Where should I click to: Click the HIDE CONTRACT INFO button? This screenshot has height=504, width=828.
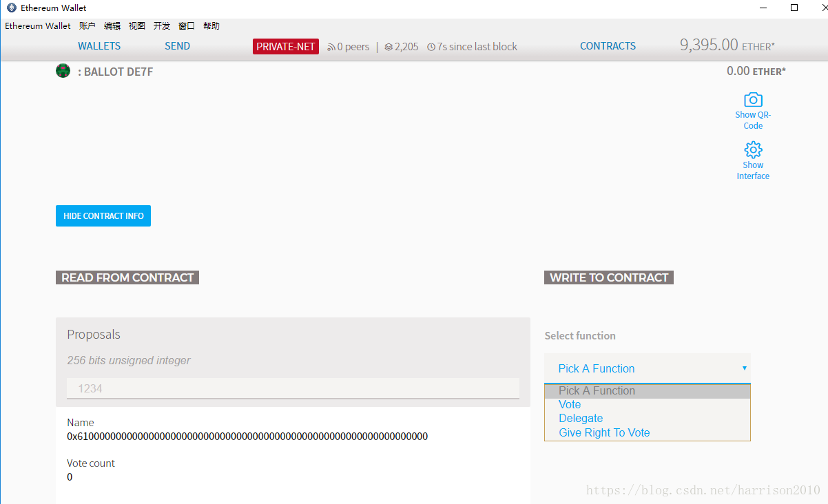click(103, 216)
